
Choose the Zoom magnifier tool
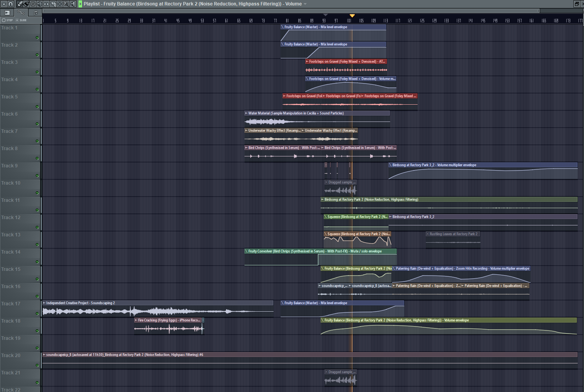(66, 4)
